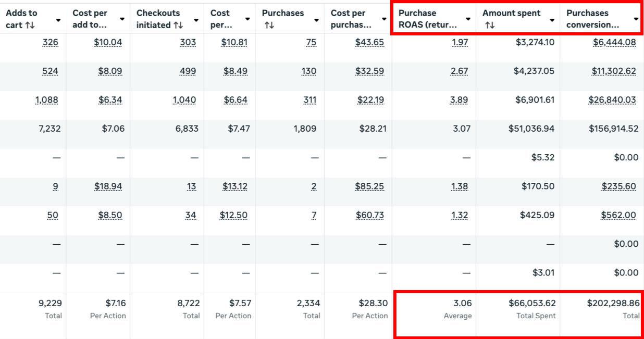
Task: Open Purchase ROAS column dropdown arrow
Action: click(468, 19)
